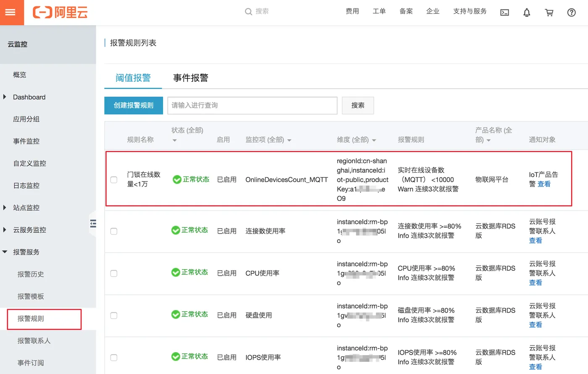Viewport: 588px width, 374px height.
Task: Open the 支持与服务 top menu
Action: tap(470, 11)
